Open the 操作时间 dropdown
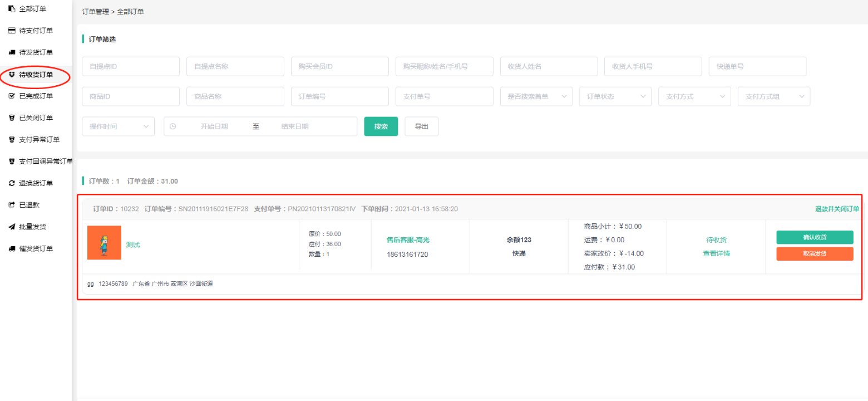Screen dimensions: 868x401 [x=118, y=126]
